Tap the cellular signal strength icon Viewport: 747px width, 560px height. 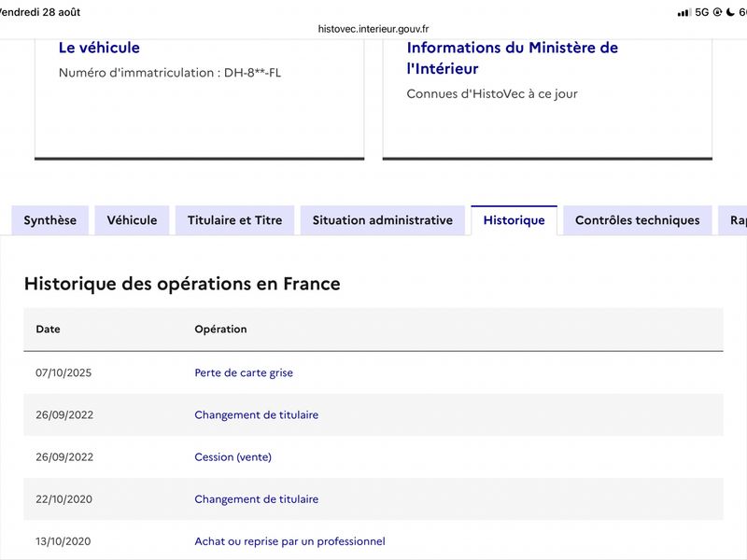[x=684, y=12]
